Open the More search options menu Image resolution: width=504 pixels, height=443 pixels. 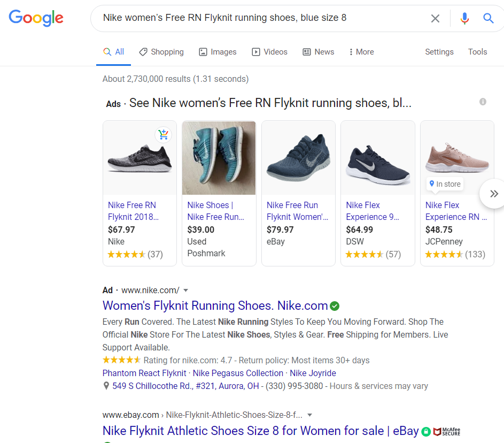point(362,52)
